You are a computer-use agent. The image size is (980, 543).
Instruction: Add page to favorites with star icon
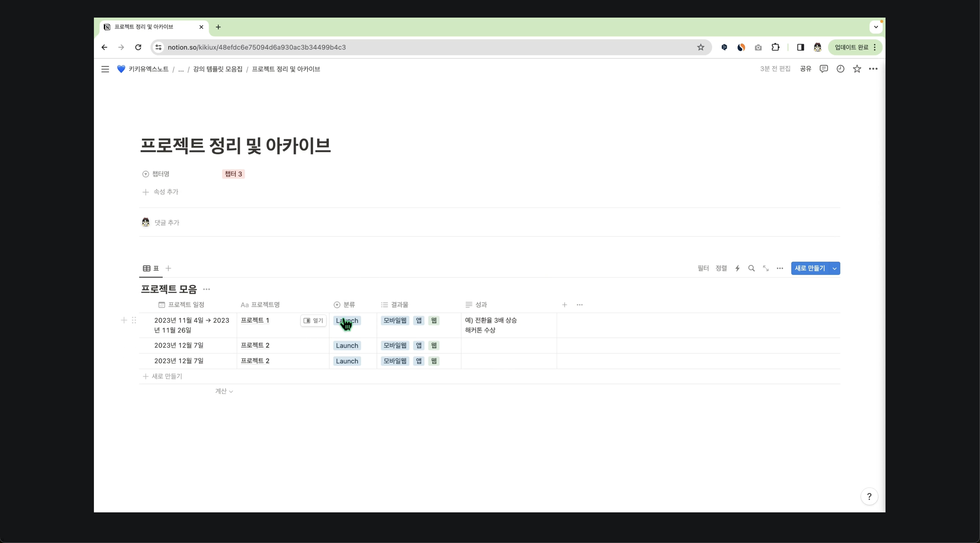857,69
